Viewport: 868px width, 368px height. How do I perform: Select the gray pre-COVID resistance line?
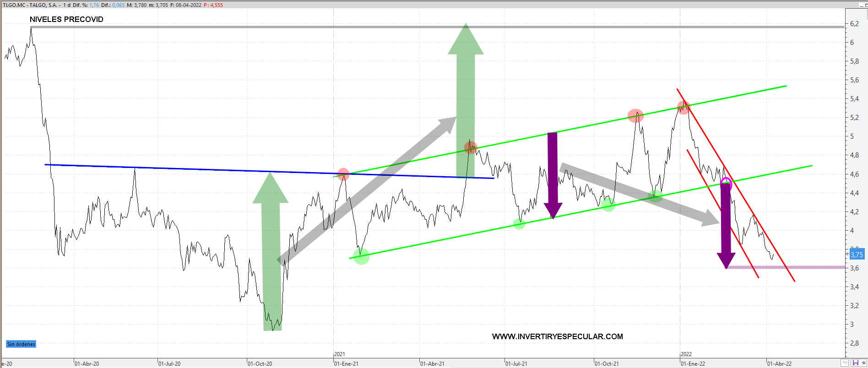tap(412, 27)
